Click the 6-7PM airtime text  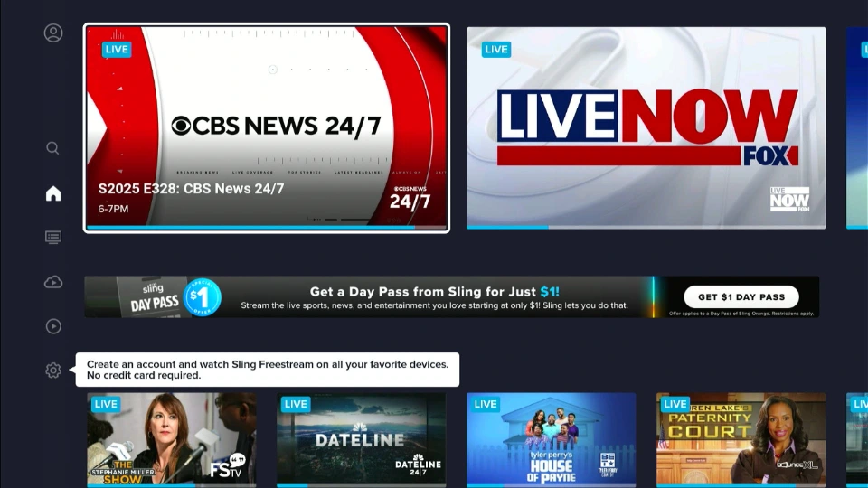click(113, 209)
